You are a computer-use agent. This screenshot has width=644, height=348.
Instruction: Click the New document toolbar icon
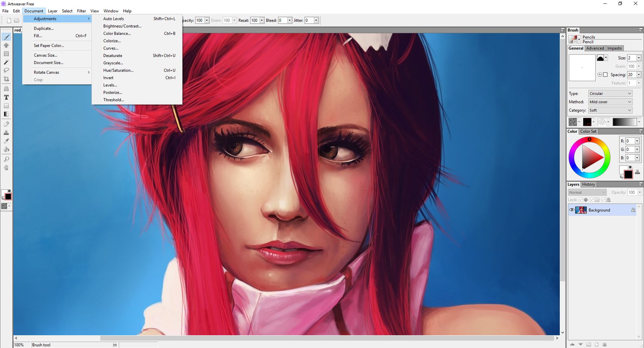tap(9, 21)
